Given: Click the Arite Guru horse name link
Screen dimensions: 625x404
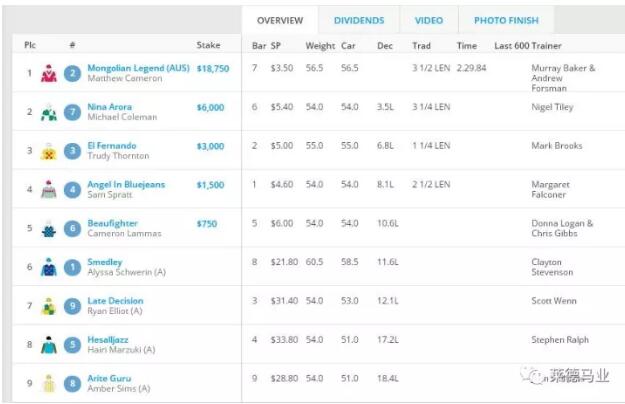Looking at the screenshot, I should pos(109,379).
